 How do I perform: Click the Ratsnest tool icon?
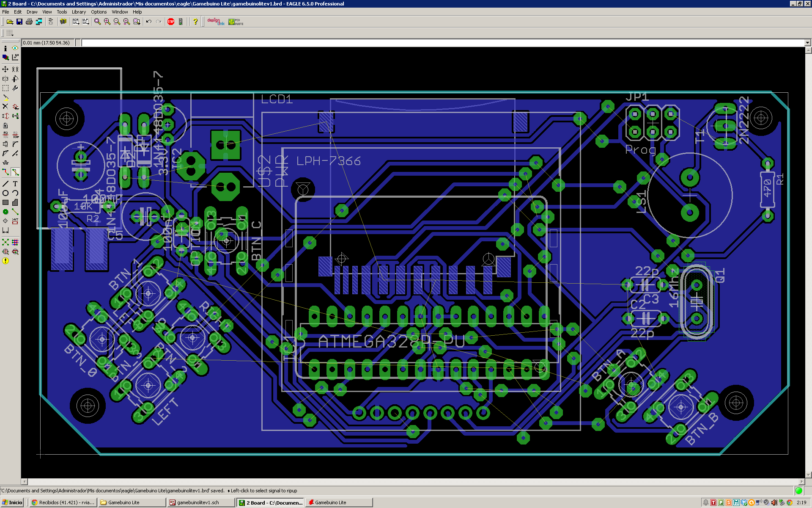5,242
